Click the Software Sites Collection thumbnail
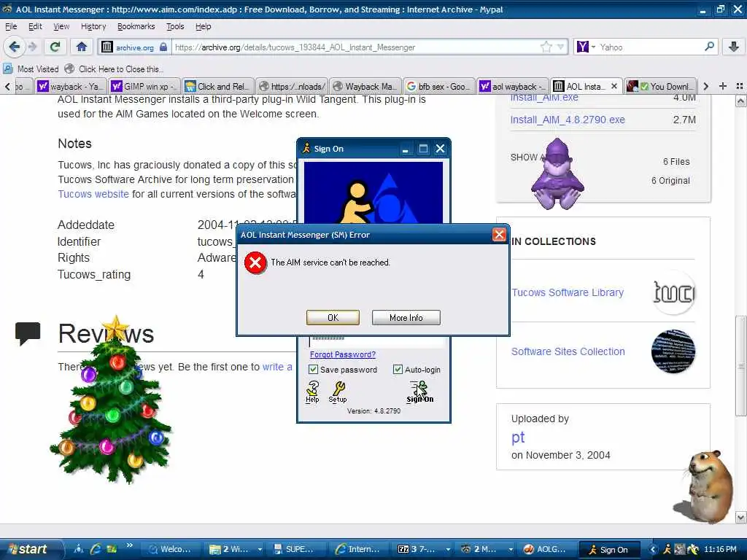Screen dimensions: 747x560 click(x=673, y=351)
